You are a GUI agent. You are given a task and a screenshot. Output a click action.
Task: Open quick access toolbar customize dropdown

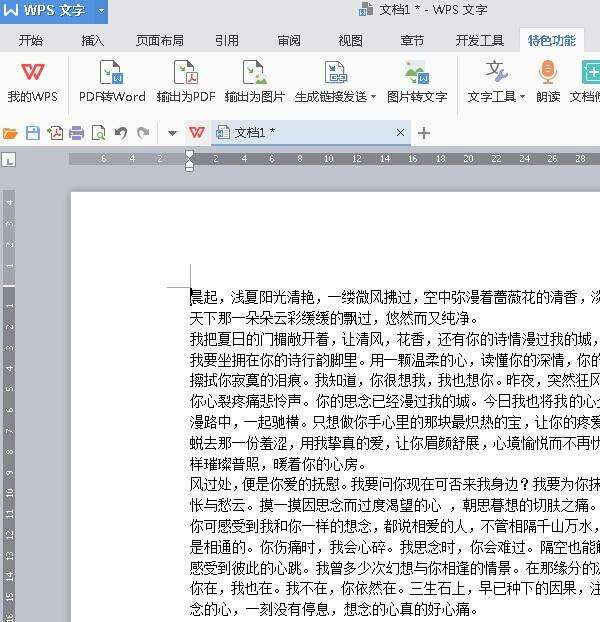point(172,133)
